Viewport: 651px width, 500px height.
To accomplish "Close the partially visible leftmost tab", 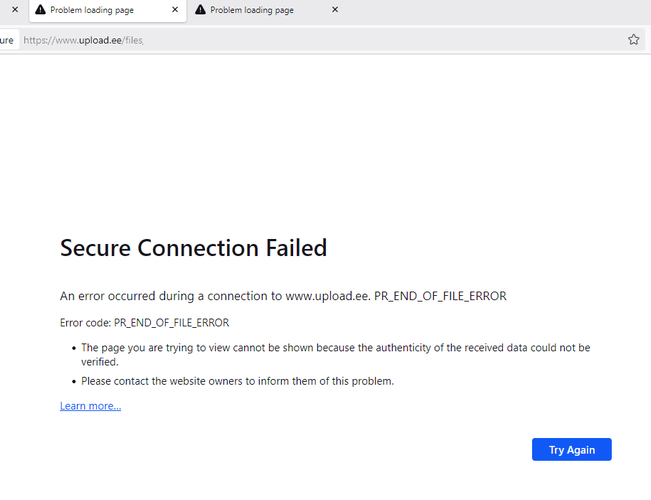I will click(x=15, y=10).
